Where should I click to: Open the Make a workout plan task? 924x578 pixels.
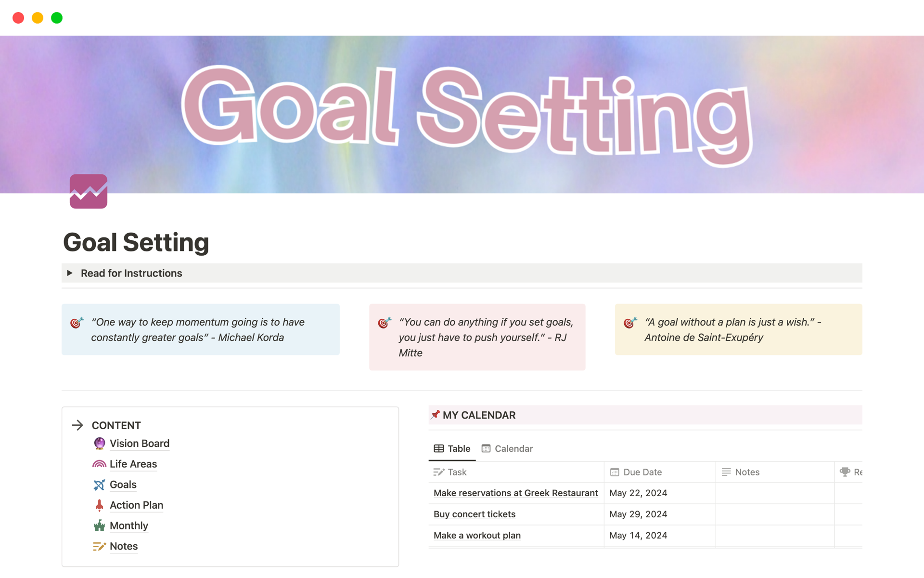tap(476, 535)
